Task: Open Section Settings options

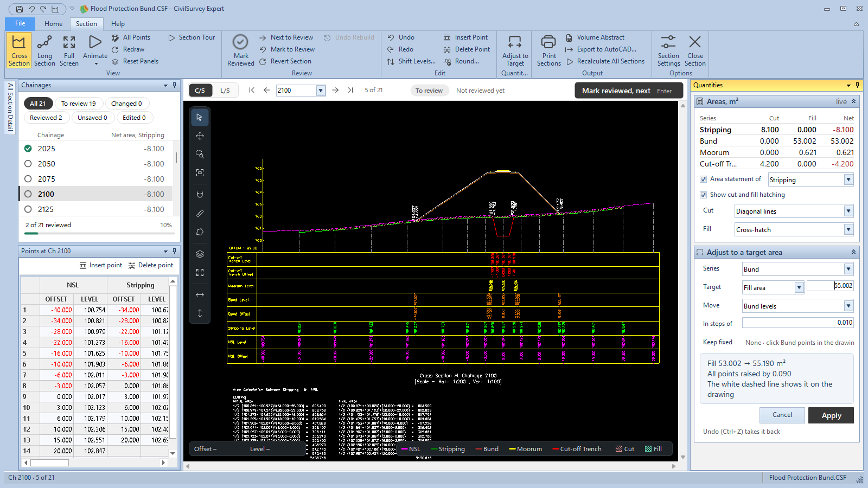Action: [668, 42]
